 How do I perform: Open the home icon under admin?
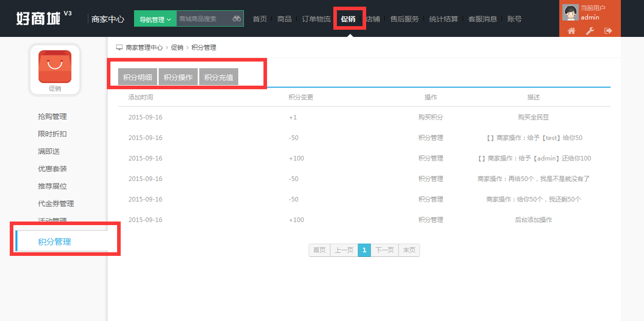[571, 31]
